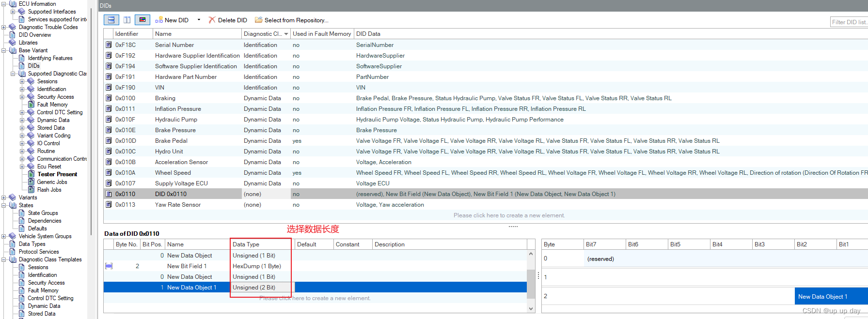Click the Control DTC Setting icon under Supported Diagnostic Classes
The image size is (868, 319).
tap(31, 112)
